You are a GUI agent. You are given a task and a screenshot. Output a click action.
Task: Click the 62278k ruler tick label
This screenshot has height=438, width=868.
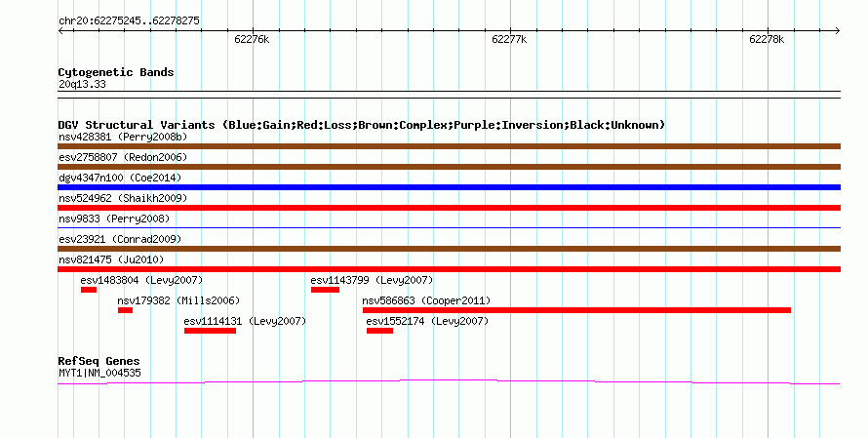point(767,39)
